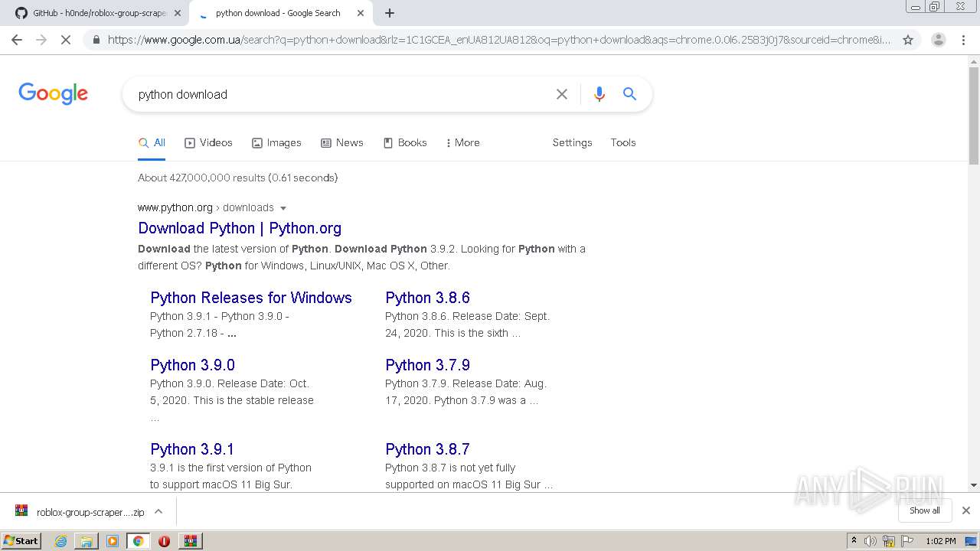Start voice search with microphone
The width and height of the screenshot is (980, 551).
pos(599,94)
